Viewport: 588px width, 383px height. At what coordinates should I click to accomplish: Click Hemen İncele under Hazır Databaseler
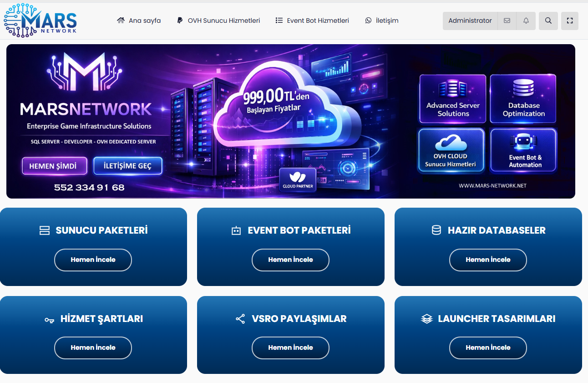[x=488, y=260]
